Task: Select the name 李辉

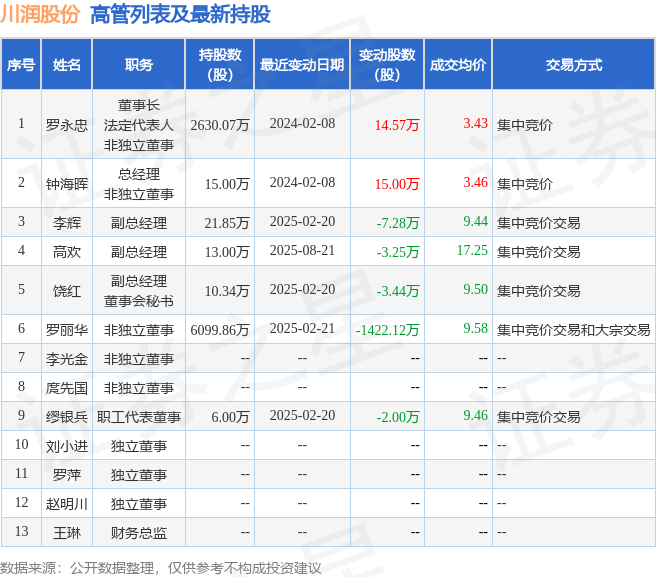Action: (67, 223)
